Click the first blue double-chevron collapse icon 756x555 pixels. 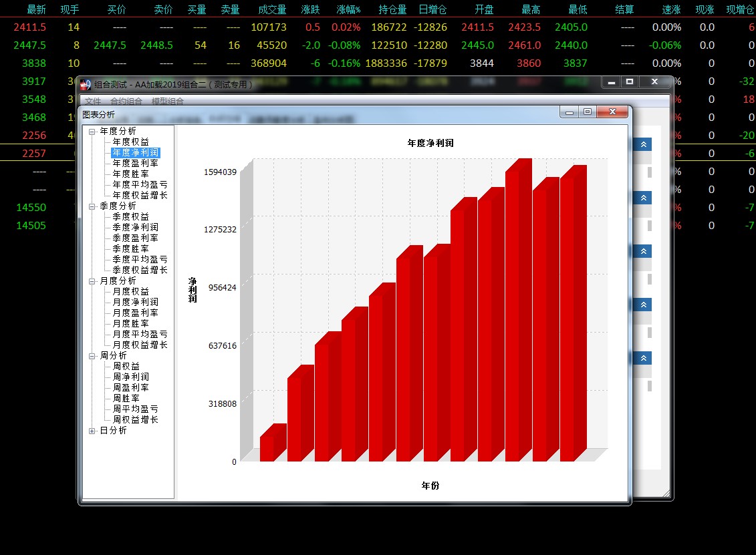643,144
